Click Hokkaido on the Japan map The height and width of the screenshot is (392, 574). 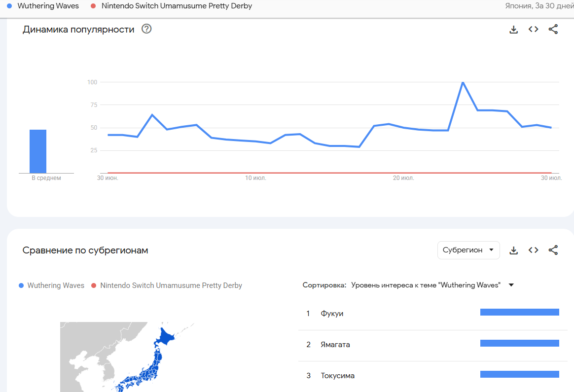166,338
